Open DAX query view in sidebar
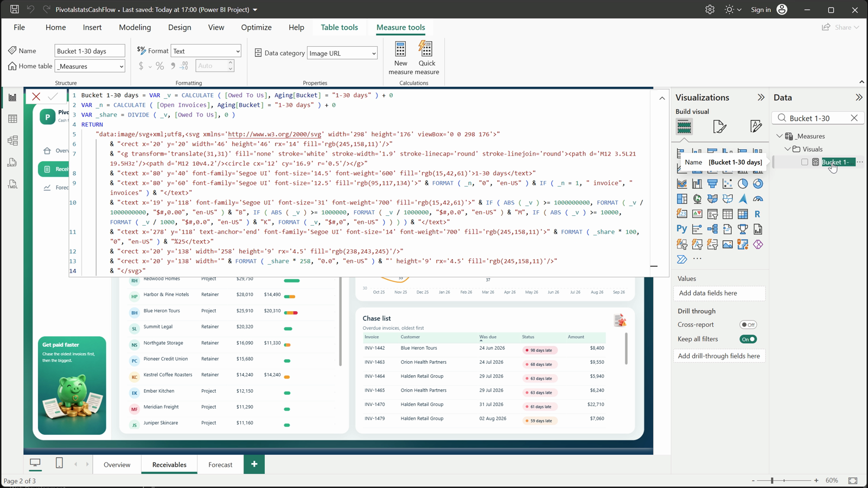The image size is (868, 488). click(x=12, y=163)
